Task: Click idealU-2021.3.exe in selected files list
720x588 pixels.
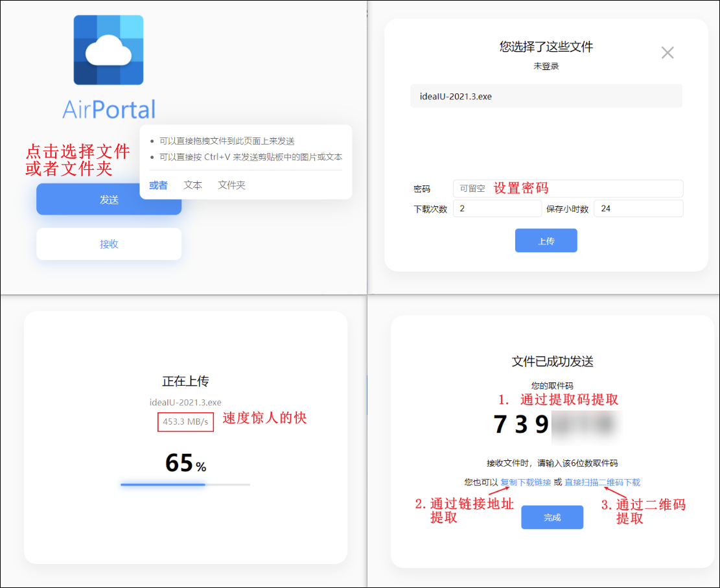Action: pos(546,97)
